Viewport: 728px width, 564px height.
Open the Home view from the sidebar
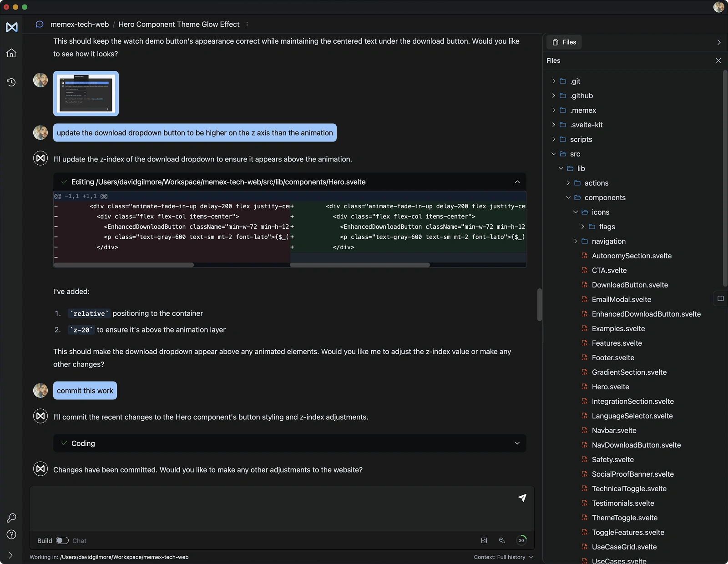coord(11,53)
